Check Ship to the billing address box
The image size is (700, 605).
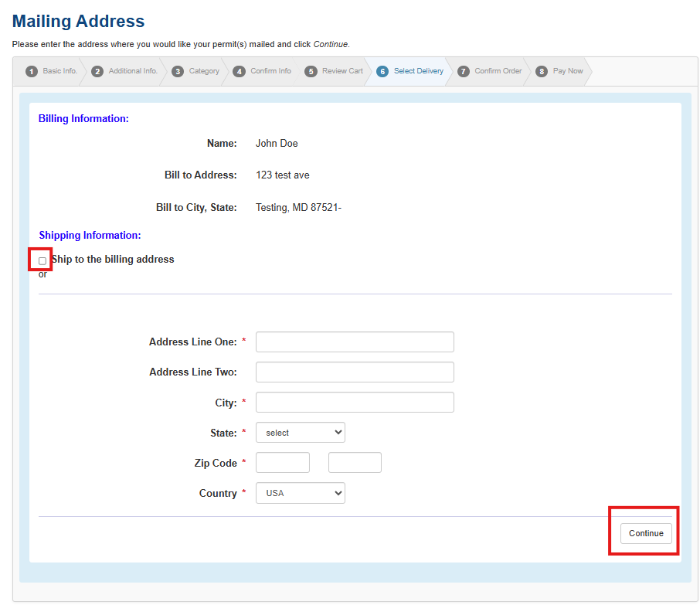point(42,261)
